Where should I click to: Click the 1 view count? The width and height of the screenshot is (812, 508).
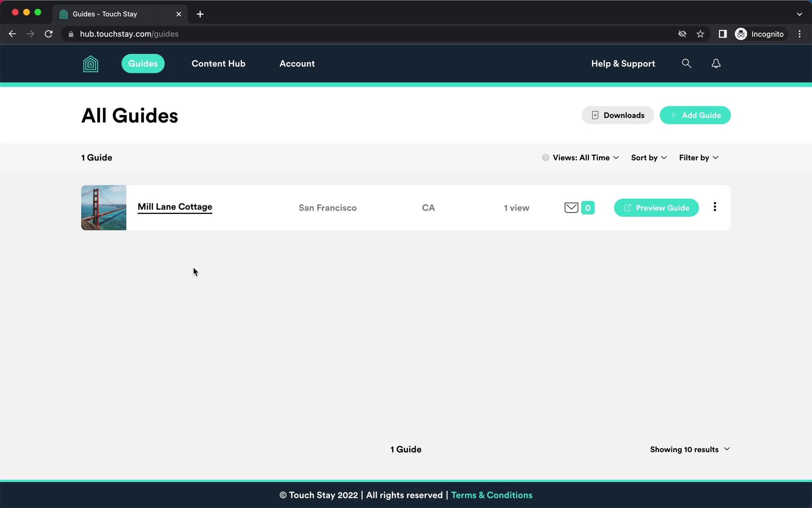tap(516, 208)
